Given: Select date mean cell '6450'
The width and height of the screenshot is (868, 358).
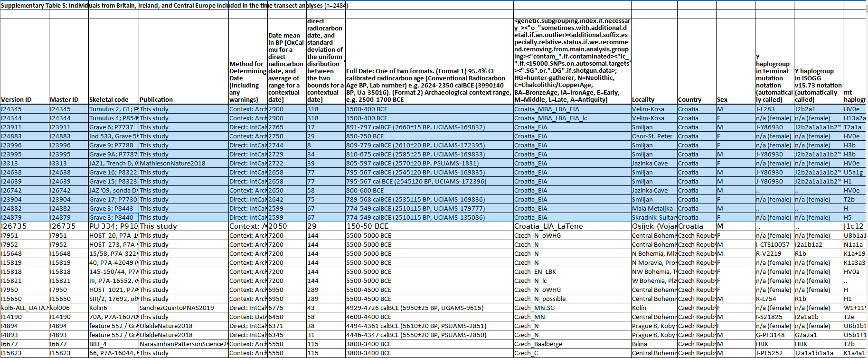Looking at the screenshot, I should pos(287,317).
